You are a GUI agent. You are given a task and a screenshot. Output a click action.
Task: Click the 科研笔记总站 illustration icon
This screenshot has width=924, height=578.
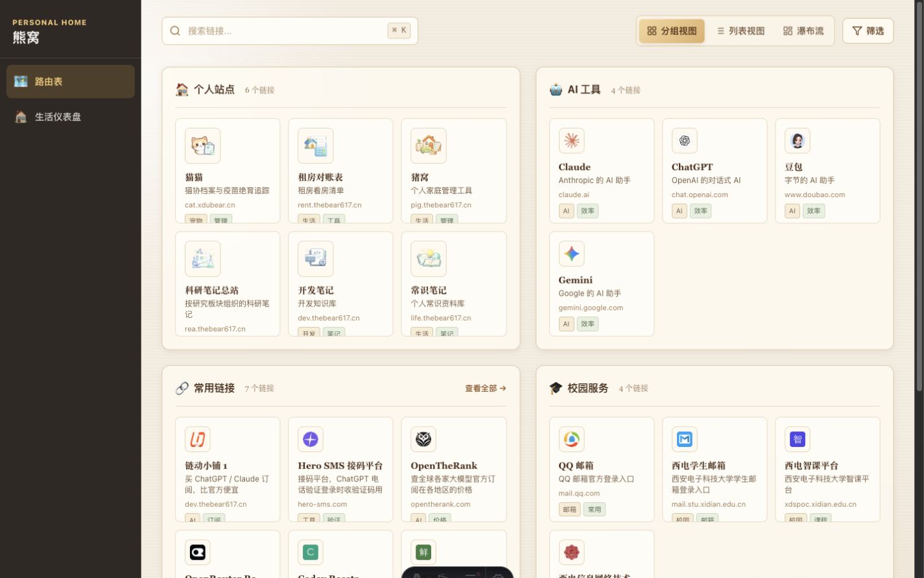(202, 258)
